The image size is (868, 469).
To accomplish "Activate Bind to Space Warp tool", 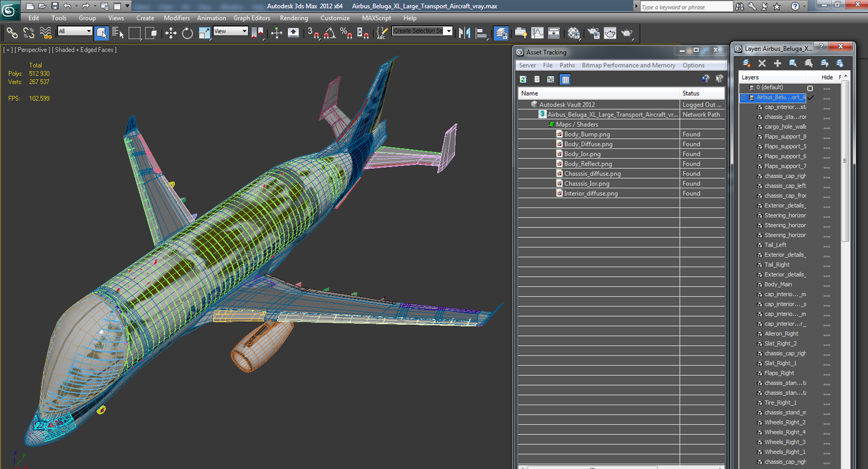I will 45,33.
